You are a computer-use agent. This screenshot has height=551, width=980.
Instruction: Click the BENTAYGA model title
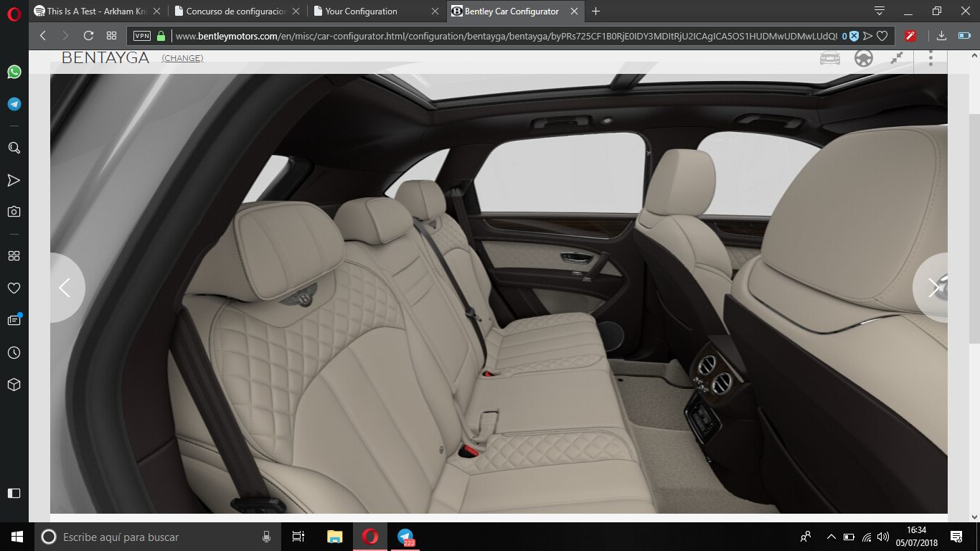pyautogui.click(x=105, y=58)
